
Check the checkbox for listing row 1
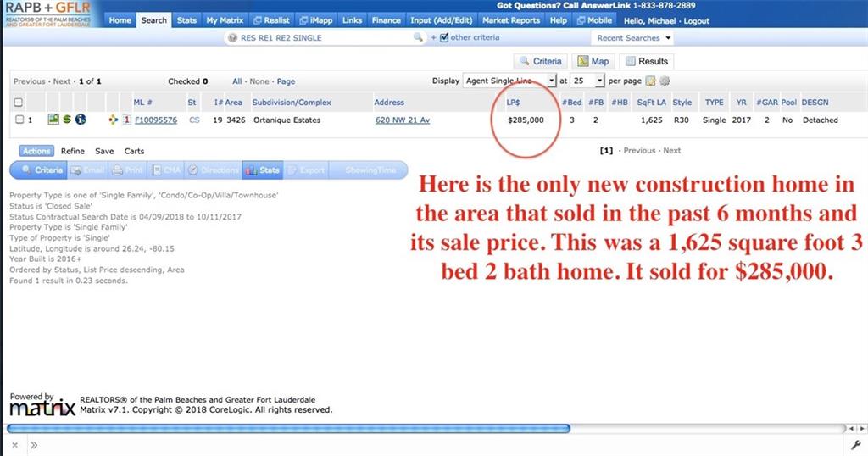point(19,120)
